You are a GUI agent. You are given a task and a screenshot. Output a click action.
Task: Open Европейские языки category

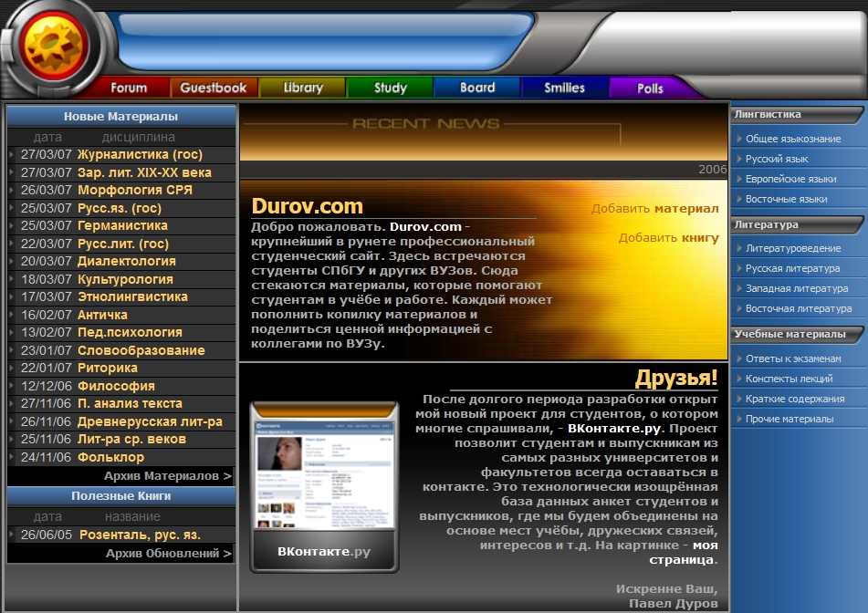pyautogui.click(x=790, y=179)
